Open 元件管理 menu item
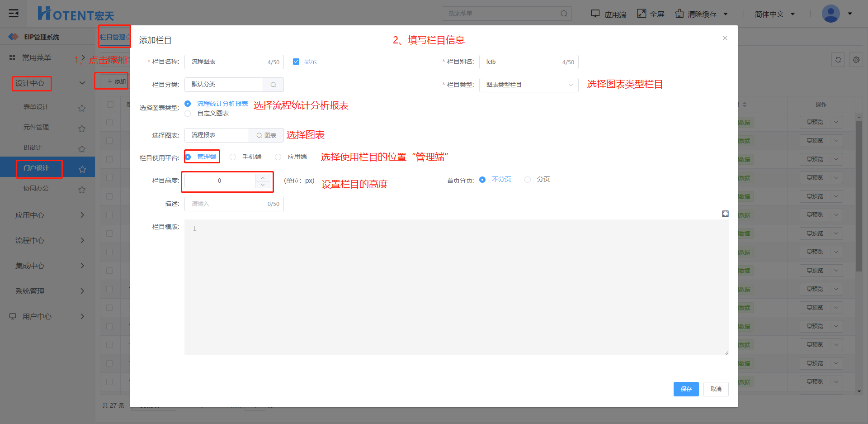The width and height of the screenshot is (868, 424). coord(36,127)
